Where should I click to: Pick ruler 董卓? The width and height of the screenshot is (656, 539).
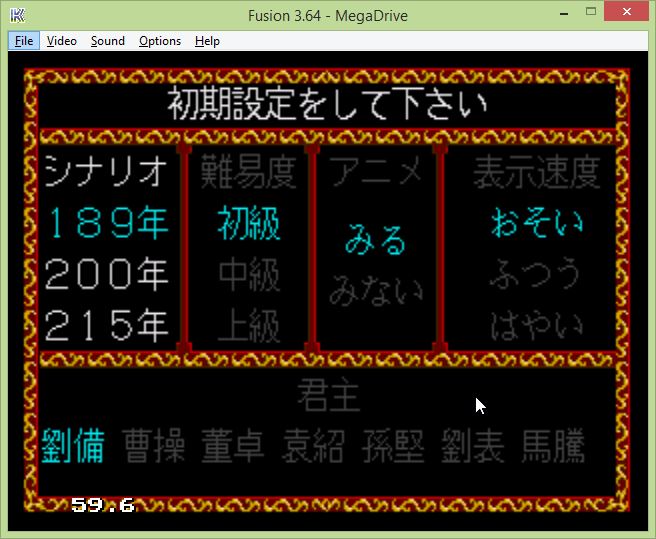[233, 445]
